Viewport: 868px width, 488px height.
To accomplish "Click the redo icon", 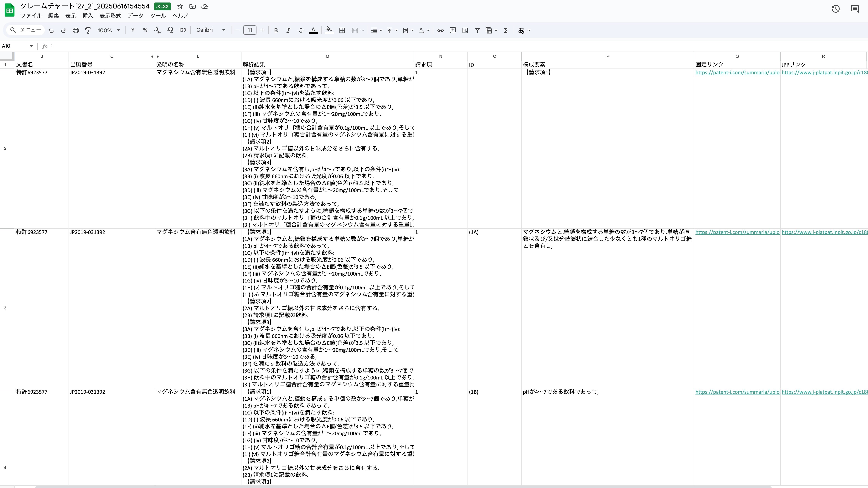I will (63, 30).
